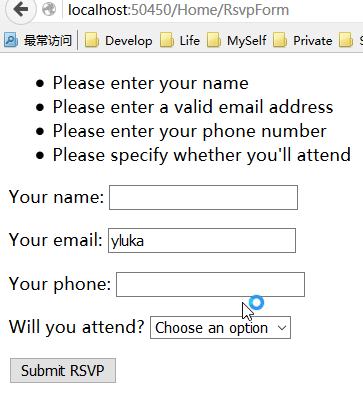Submit the form with Submit RSVP

63,371
